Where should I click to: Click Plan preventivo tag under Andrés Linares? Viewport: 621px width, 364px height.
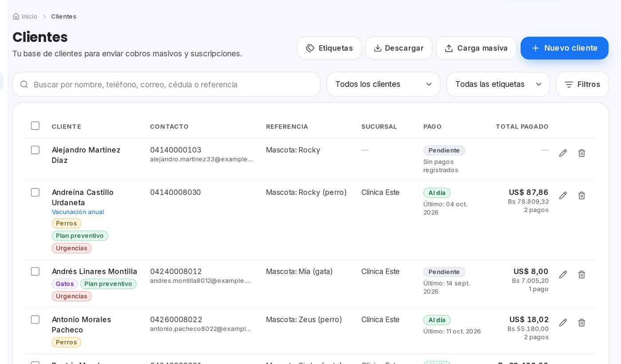[x=108, y=284]
